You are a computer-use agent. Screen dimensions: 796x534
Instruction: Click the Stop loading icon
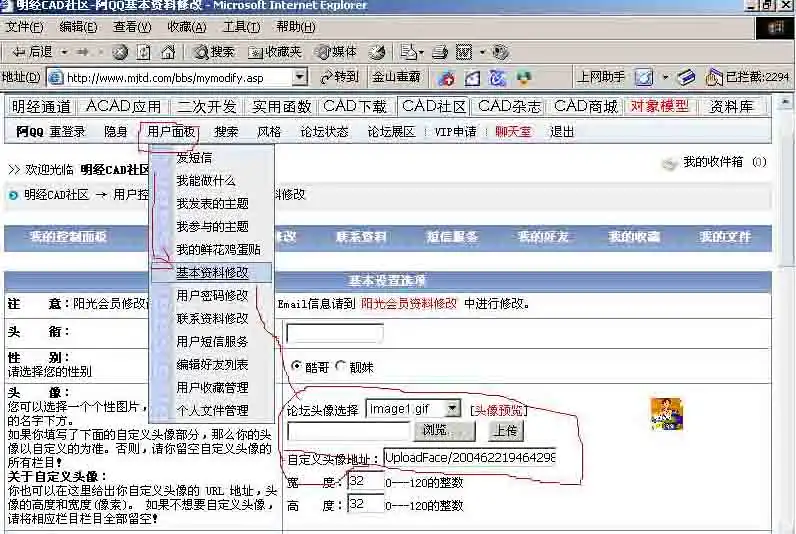tap(120, 52)
